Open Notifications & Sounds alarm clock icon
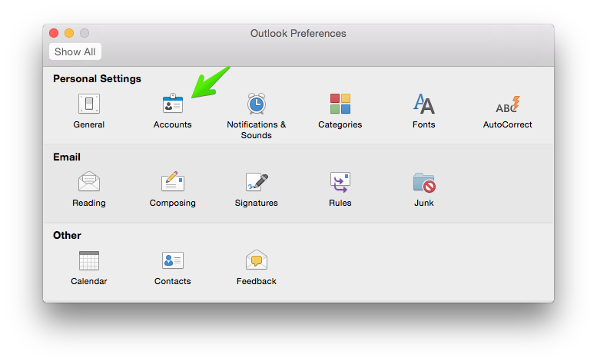597x364 pixels. click(256, 104)
